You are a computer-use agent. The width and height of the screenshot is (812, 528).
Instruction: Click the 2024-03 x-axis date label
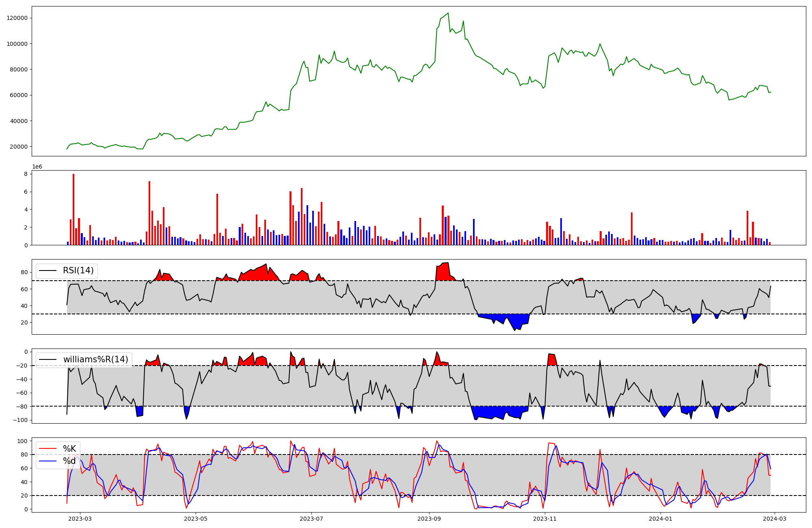click(x=775, y=519)
